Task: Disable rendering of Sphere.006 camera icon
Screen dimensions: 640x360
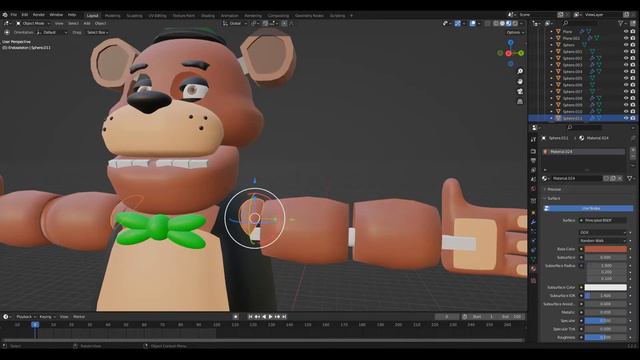Action: click(633, 85)
